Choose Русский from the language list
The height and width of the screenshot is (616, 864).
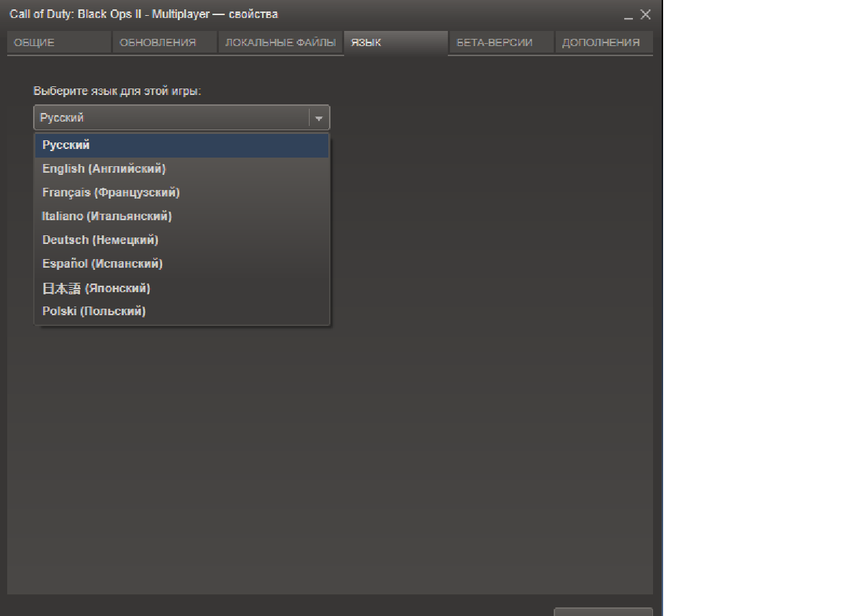181,145
